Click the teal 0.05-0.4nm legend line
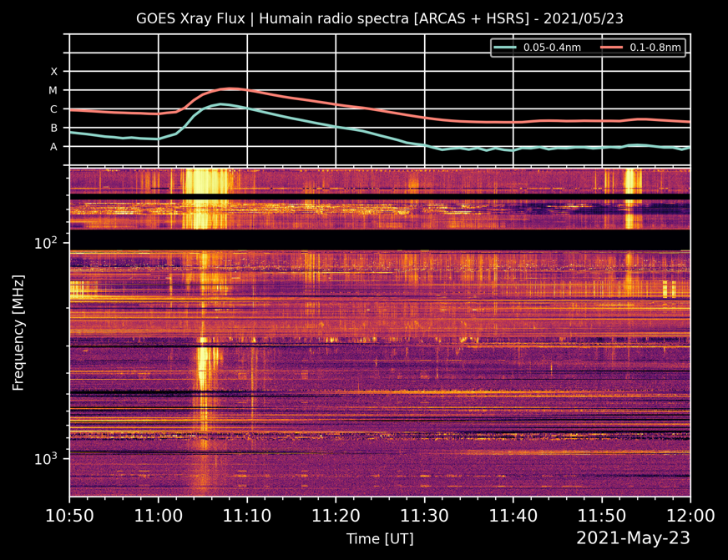The width and height of the screenshot is (728, 560). point(506,48)
